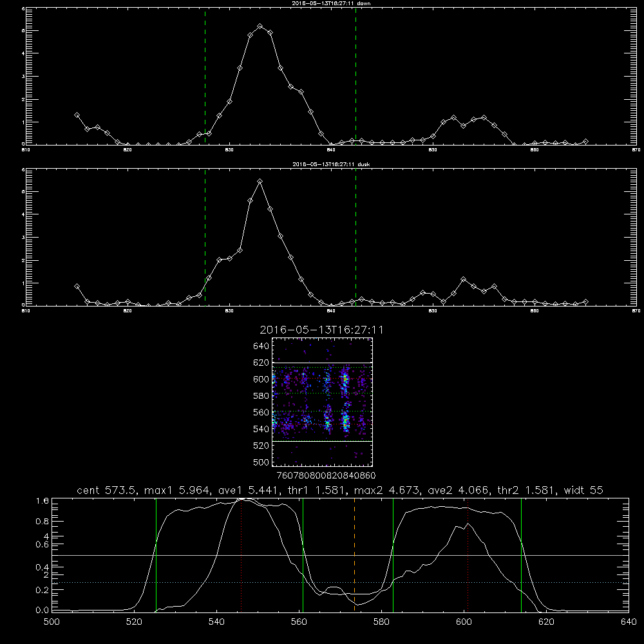Click the "0.2" y-axis label of bottom plot

point(43,590)
